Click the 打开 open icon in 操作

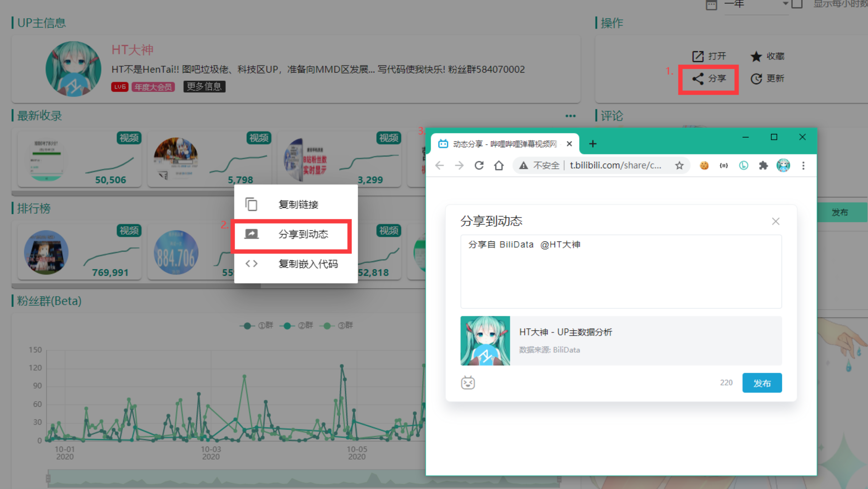(x=698, y=56)
